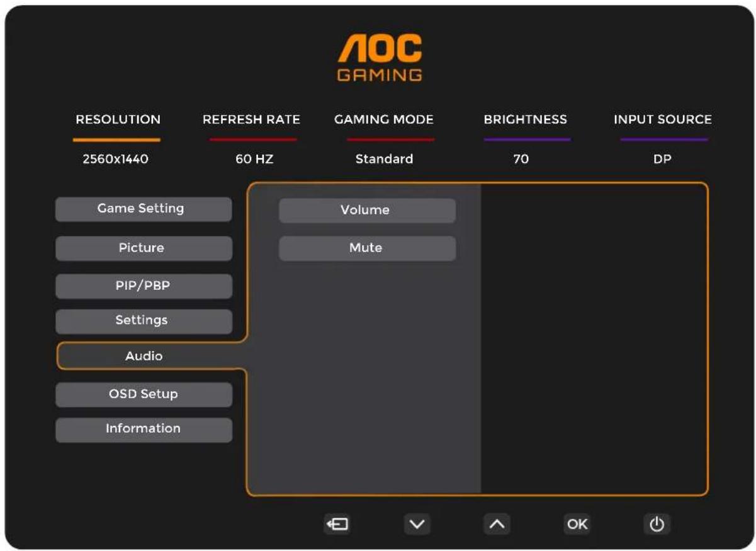This screenshot has height=551, width=756.
Task: Select the Mute option
Action: (x=367, y=248)
